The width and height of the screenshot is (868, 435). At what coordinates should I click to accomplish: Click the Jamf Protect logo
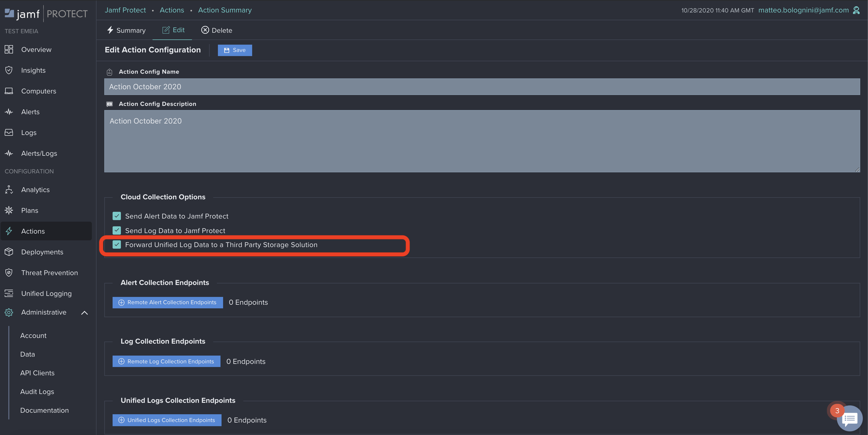tap(46, 13)
